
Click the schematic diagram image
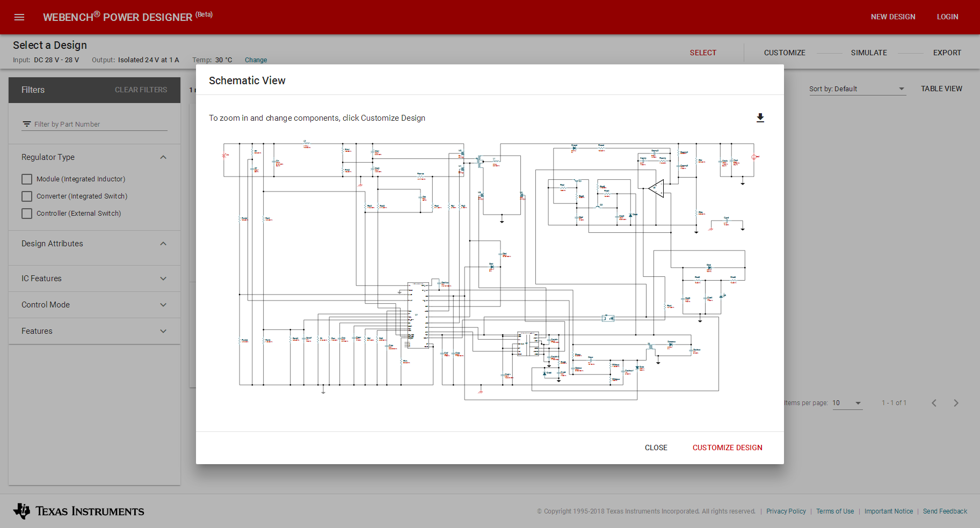point(490,271)
